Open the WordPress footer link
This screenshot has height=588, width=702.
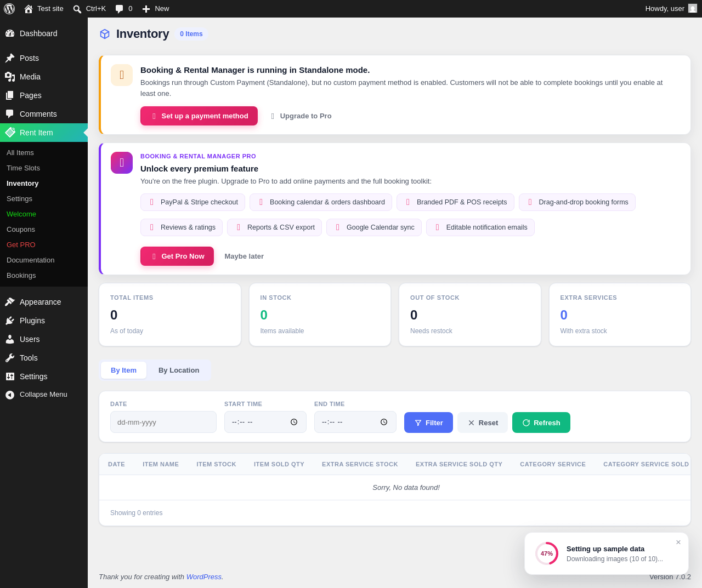pyautogui.click(x=204, y=577)
